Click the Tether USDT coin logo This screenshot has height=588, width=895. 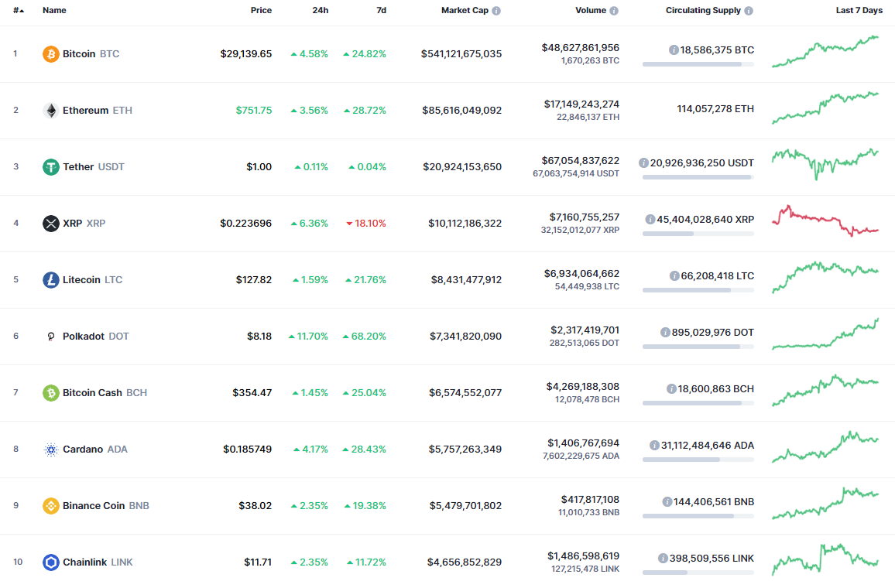pyautogui.click(x=50, y=166)
